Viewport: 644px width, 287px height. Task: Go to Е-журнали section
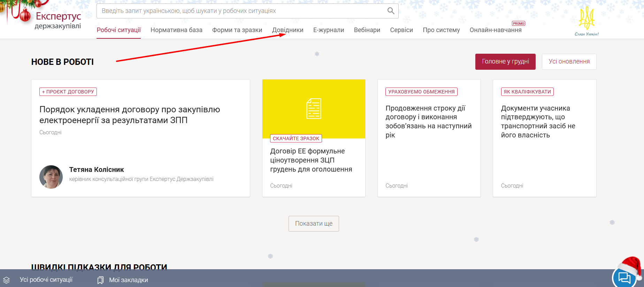click(328, 30)
